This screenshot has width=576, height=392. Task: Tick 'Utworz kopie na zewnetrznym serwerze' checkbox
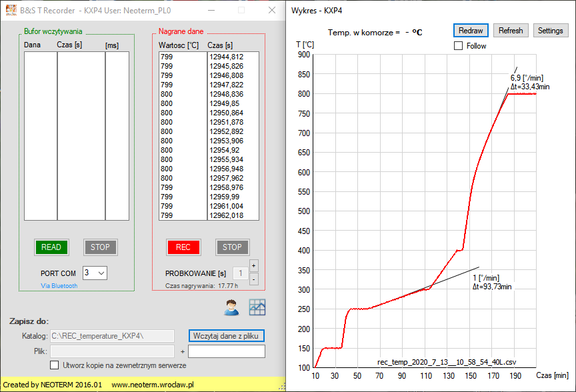tap(55, 365)
